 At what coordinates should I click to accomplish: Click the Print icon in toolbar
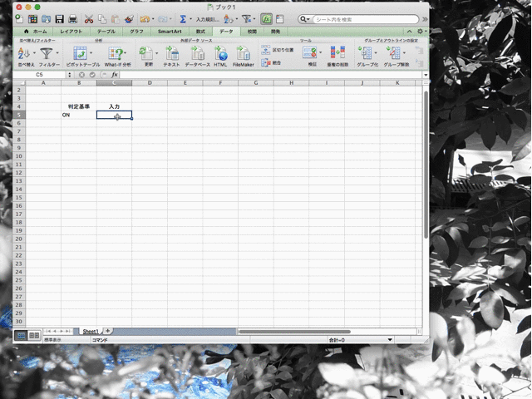tap(72, 18)
